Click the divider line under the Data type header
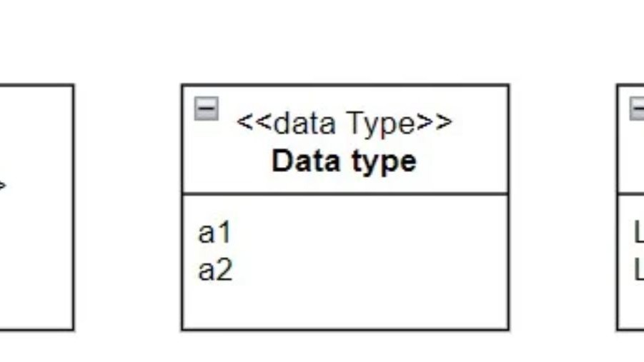 (344, 193)
